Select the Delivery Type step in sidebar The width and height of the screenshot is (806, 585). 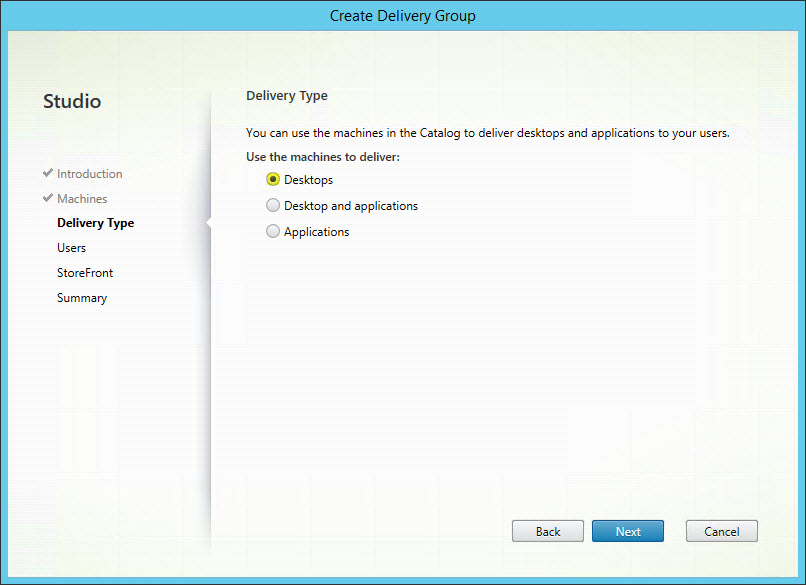pos(95,223)
